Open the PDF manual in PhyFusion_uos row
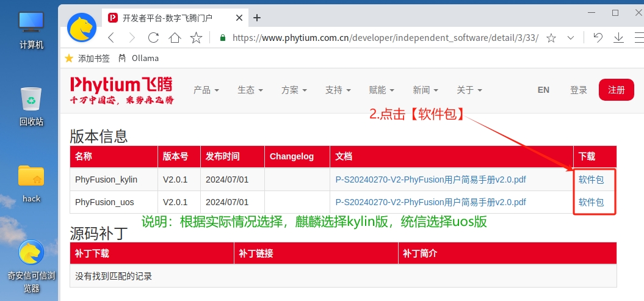 pos(431,202)
